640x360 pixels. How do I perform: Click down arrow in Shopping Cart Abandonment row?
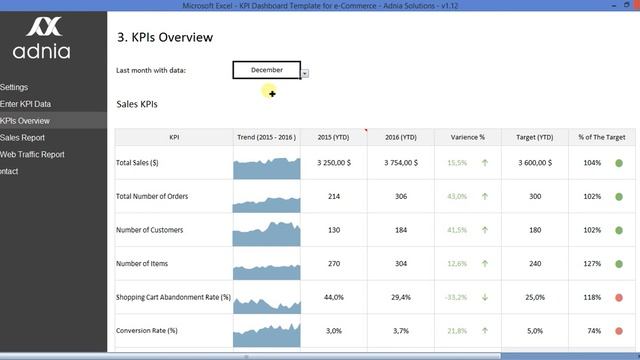[485, 297]
